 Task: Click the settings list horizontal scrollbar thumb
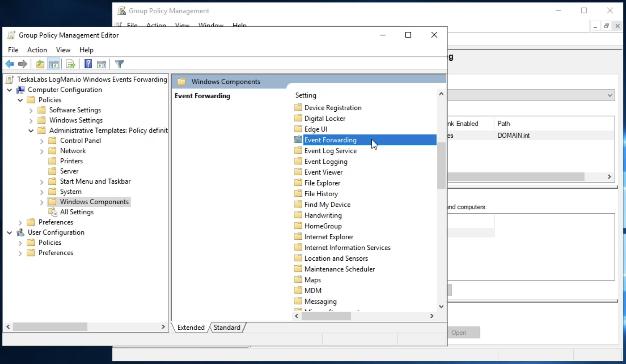pos(326,316)
